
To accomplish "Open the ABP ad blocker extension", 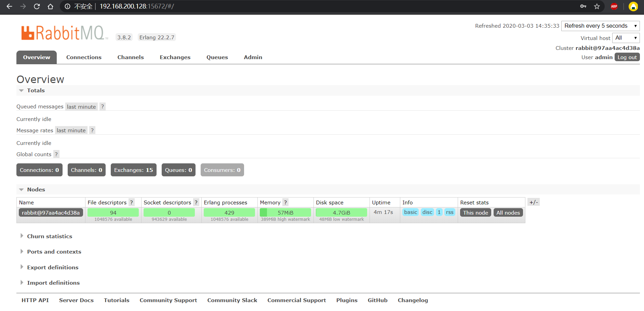I will pos(614,6).
